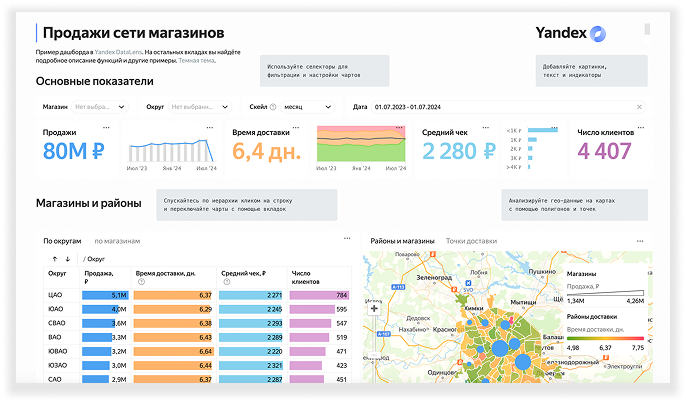Click the 784 clients bar for ЦАО
The image size is (686, 403).
point(319,295)
